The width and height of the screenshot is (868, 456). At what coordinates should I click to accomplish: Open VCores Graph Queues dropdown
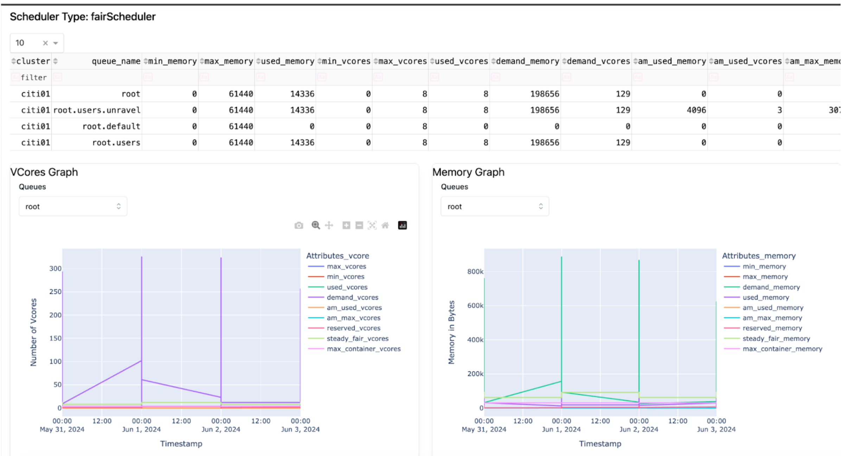[x=73, y=207]
